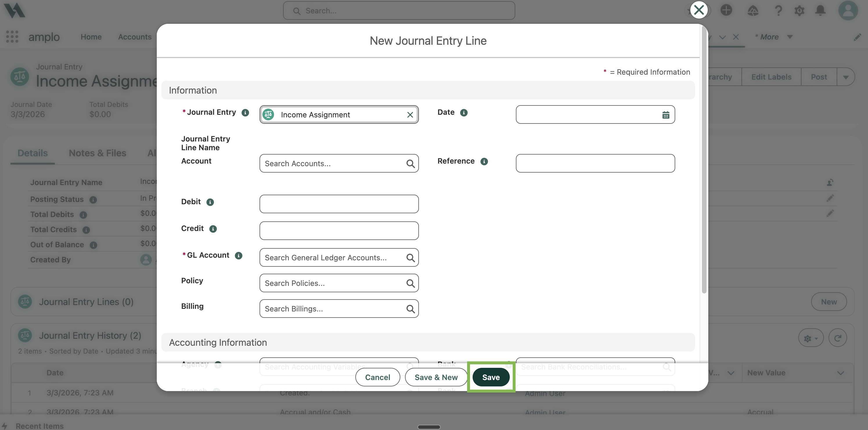Screen dimensions: 868x430
Task: Focus the Reference input field
Action: pyautogui.click(x=595, y=164)
